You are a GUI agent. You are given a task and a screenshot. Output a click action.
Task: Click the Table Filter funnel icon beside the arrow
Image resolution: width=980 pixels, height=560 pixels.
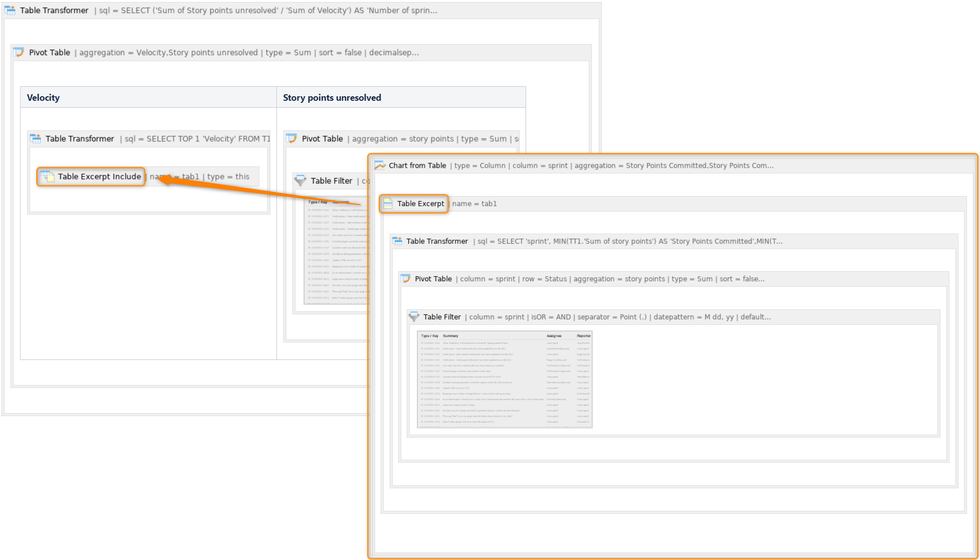pyautogui.click(x=300, y=180)
